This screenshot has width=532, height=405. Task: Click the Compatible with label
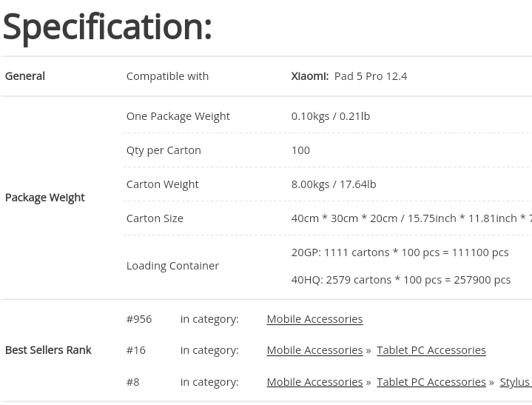click(x=168, y=76)
